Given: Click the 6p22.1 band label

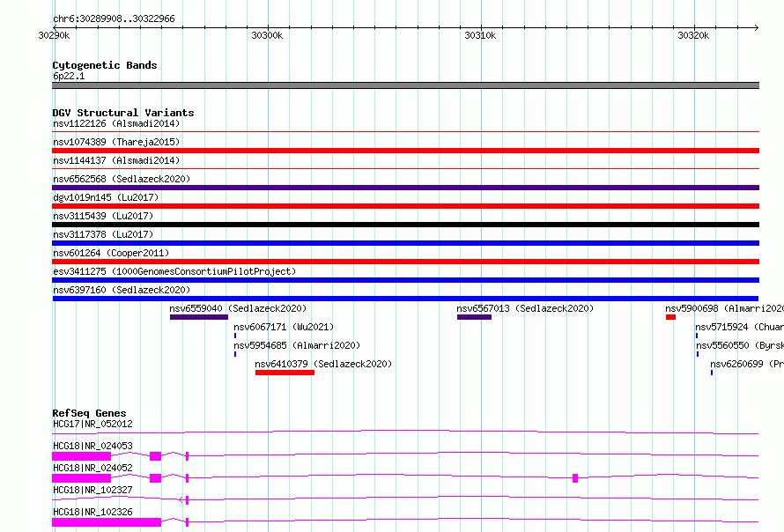Looking at the screenshot, I should [x=69, y=76].
